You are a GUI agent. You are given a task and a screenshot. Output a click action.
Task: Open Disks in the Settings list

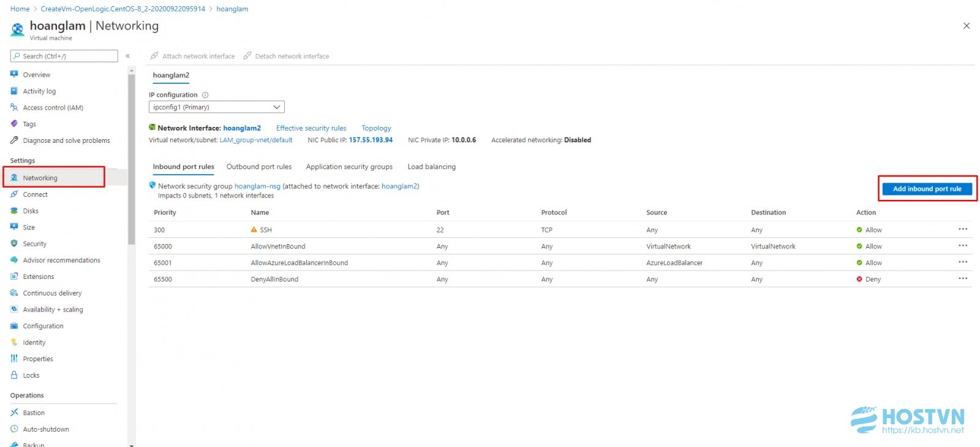tap(31, 212)
